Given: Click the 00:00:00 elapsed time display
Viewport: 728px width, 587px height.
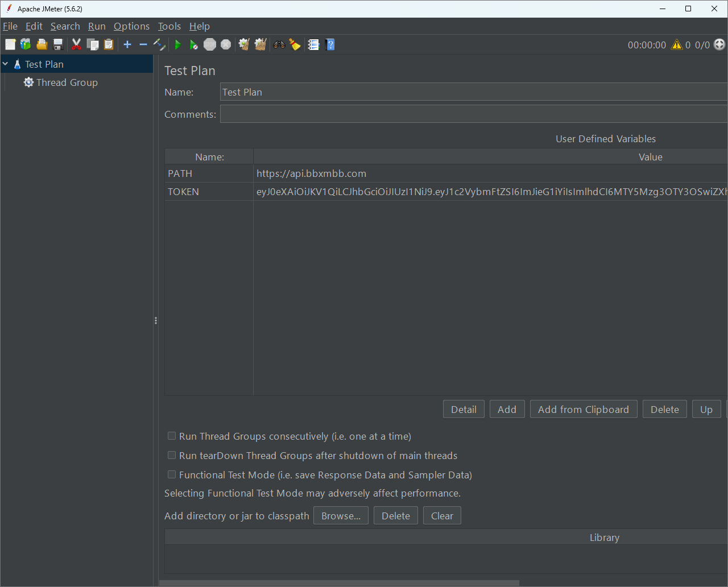Looking at the screenshot, I should click(x=647, y=45).
